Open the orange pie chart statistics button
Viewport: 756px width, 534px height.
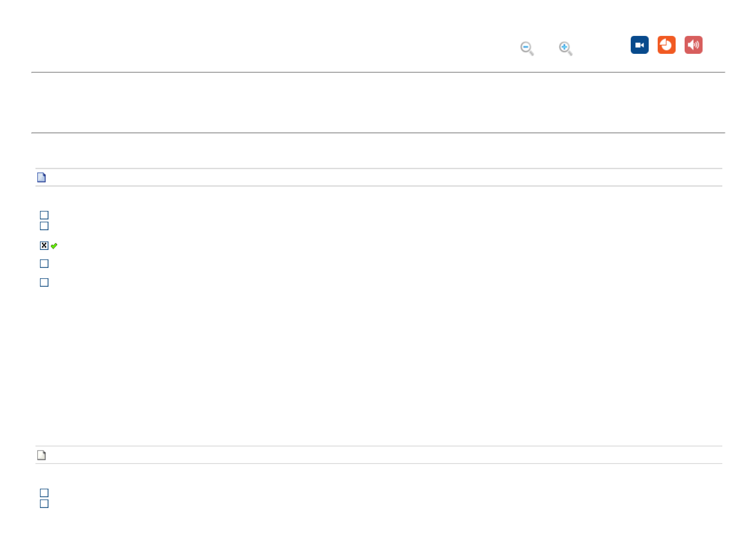[666, 45]
